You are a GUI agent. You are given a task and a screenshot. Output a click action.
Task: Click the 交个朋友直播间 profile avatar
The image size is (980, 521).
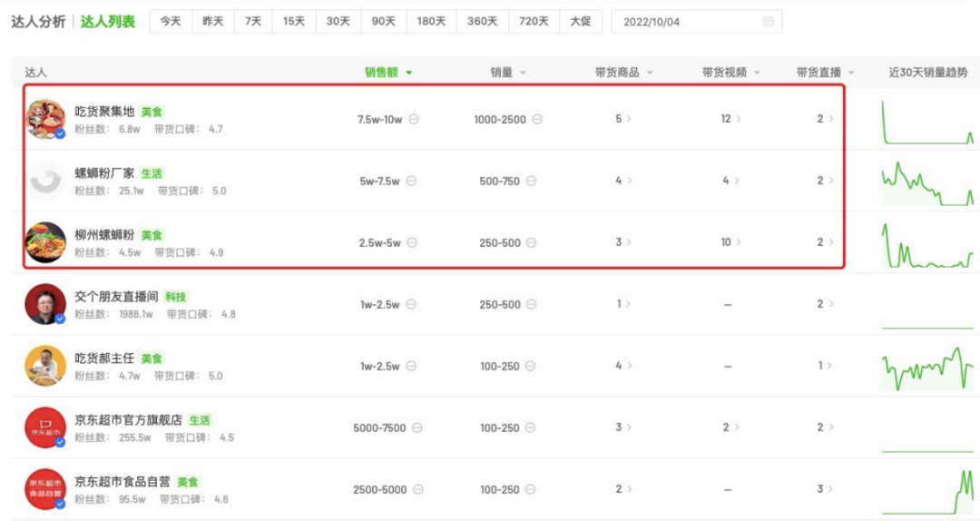[45, 304]
